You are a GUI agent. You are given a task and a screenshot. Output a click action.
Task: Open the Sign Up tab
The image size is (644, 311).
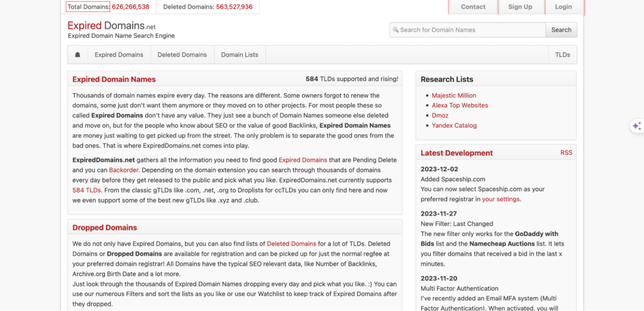tap(520, 6)
